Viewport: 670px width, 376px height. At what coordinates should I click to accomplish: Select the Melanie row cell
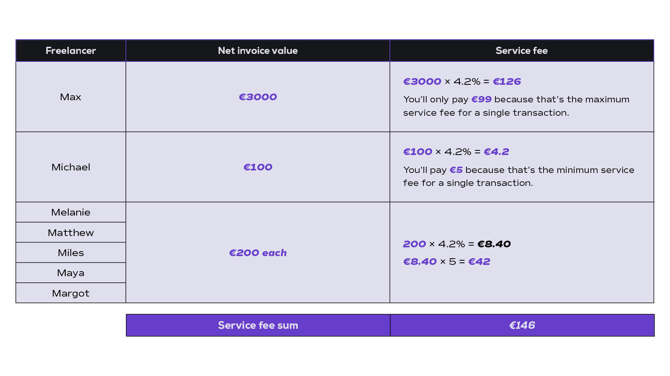click(x=71, y=212)
